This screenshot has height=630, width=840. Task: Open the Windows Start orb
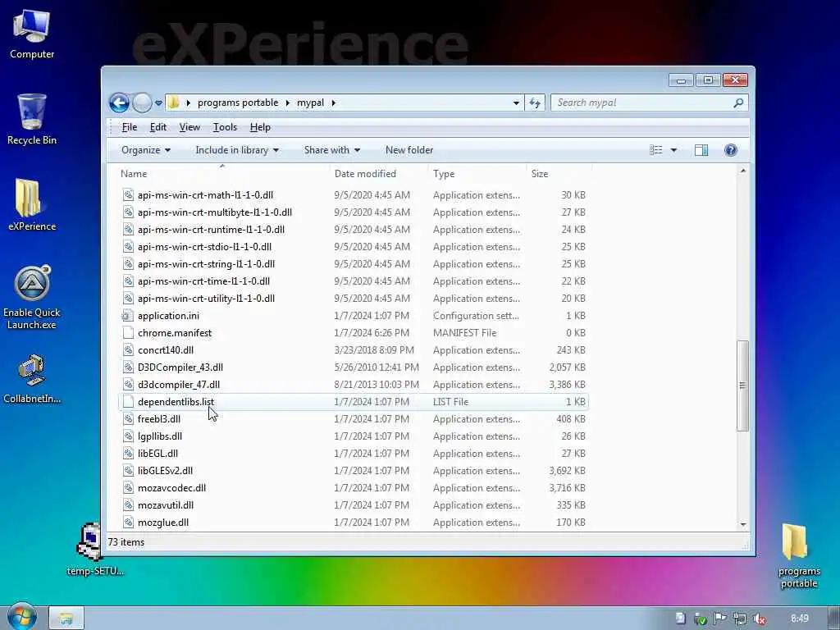coord(21,616)
